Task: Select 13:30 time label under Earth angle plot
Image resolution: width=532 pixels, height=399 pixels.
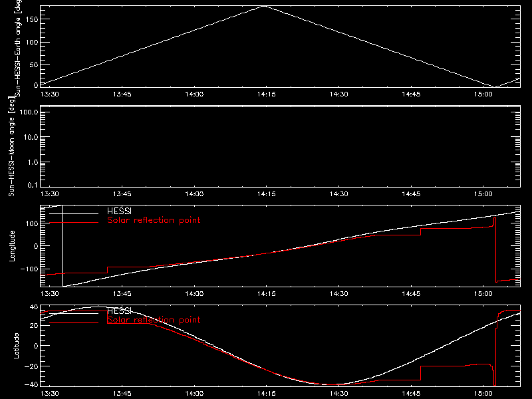Action: tap(49, 94)
